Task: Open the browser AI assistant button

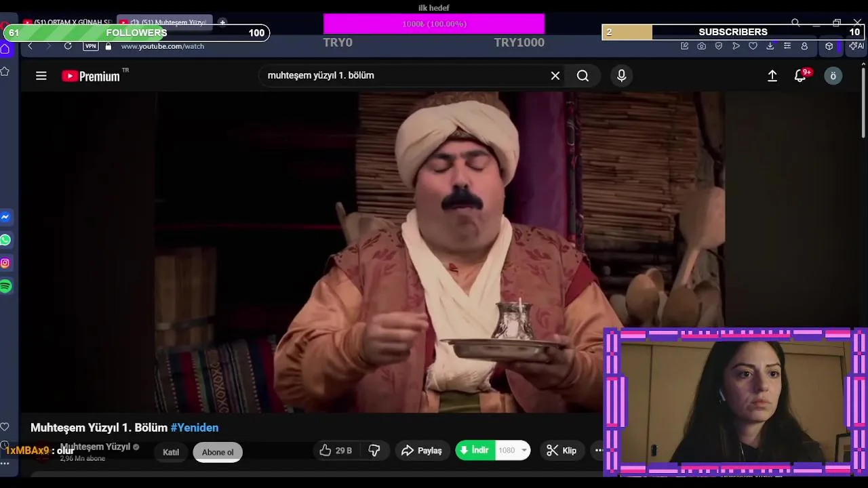Action: pos(856,46)
